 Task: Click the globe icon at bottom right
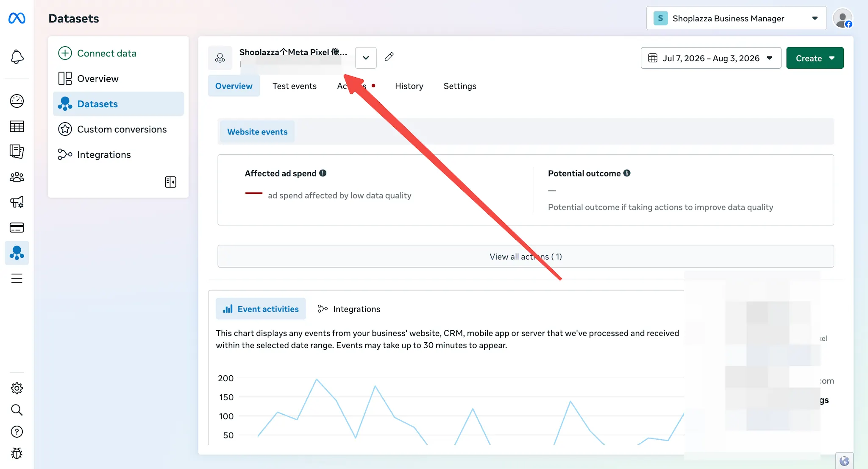pos(844,461)
